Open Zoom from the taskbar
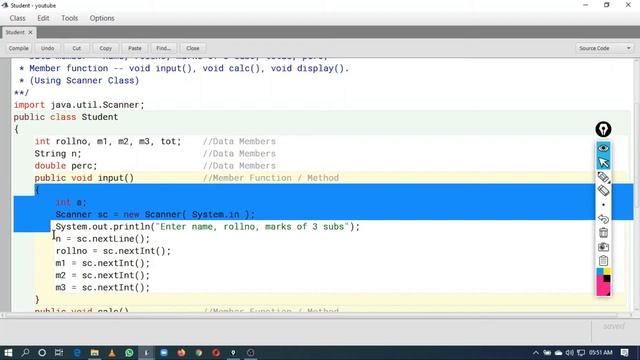 [x=164, y=352]
